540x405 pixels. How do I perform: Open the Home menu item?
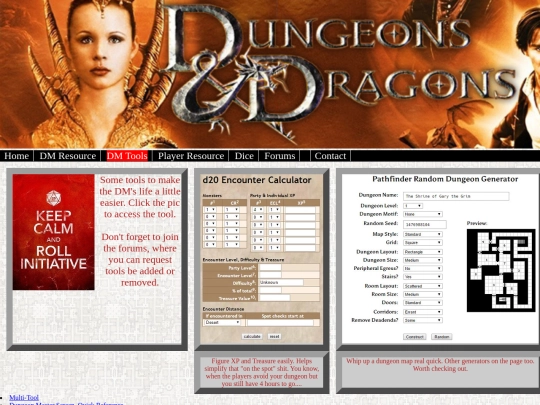(17, 156)
